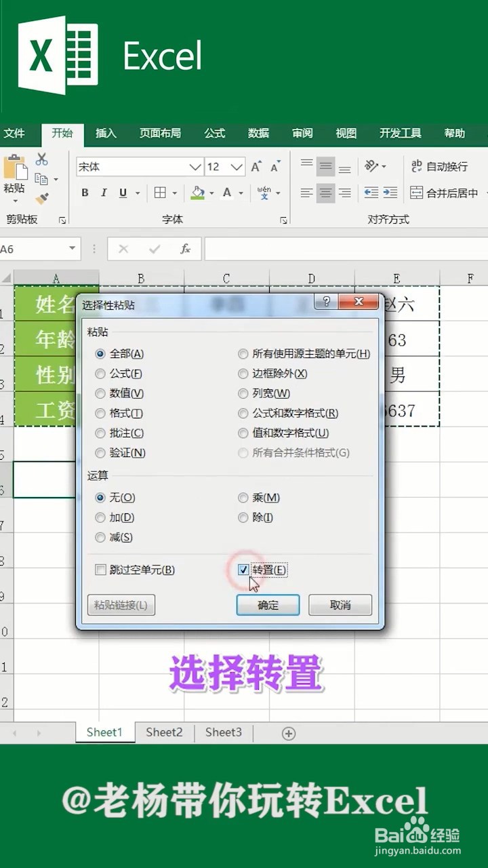Open the font color dropdown arrow
This screenshot has width=488, height=868.
point(241,193)
